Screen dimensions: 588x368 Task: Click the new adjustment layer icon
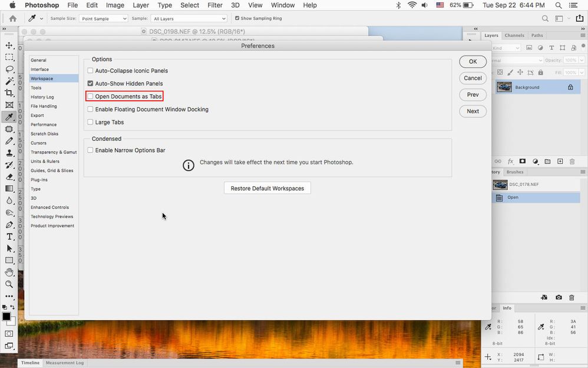point(536,161)
